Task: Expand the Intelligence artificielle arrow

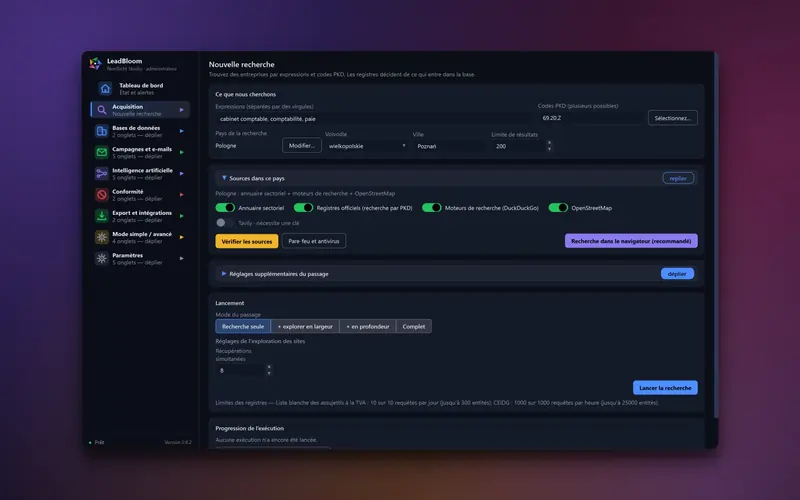Action: (x=181, y=173)
